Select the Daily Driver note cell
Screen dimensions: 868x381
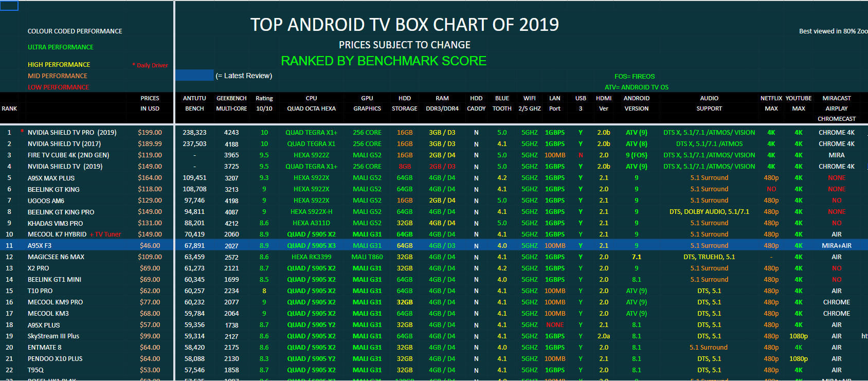150,65
